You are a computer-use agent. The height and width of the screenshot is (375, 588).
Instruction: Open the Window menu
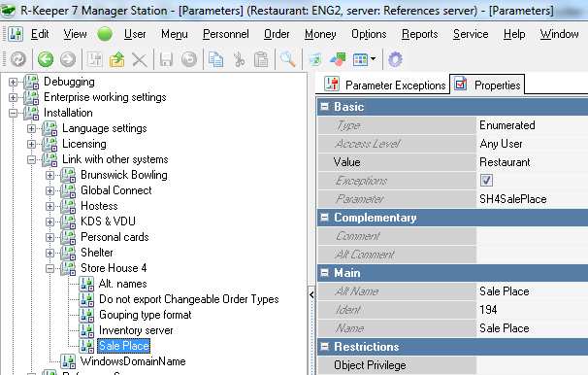(x=559, y=34)
